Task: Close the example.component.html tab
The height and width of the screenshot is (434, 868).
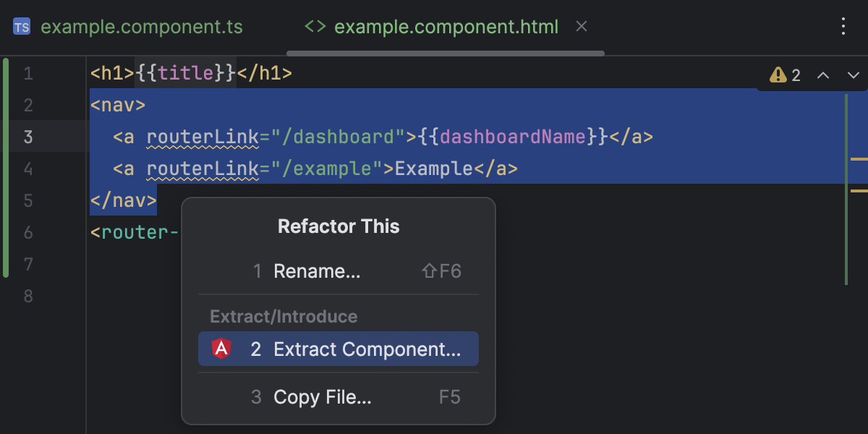Action: click(x=582, y=26)
